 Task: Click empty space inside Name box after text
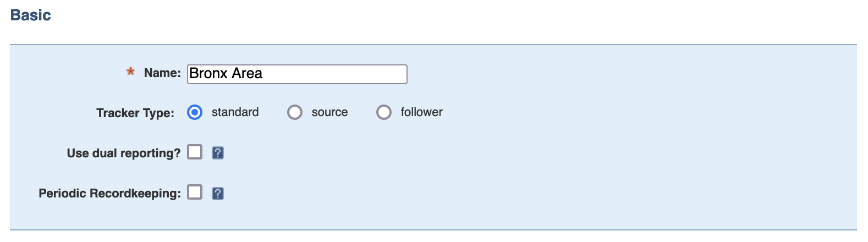click(x=336, y=74)
